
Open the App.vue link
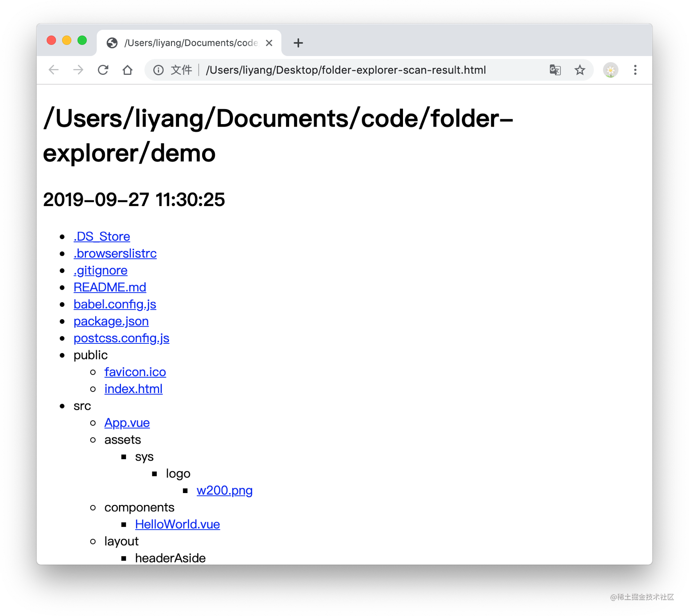[x=127, y=423]
